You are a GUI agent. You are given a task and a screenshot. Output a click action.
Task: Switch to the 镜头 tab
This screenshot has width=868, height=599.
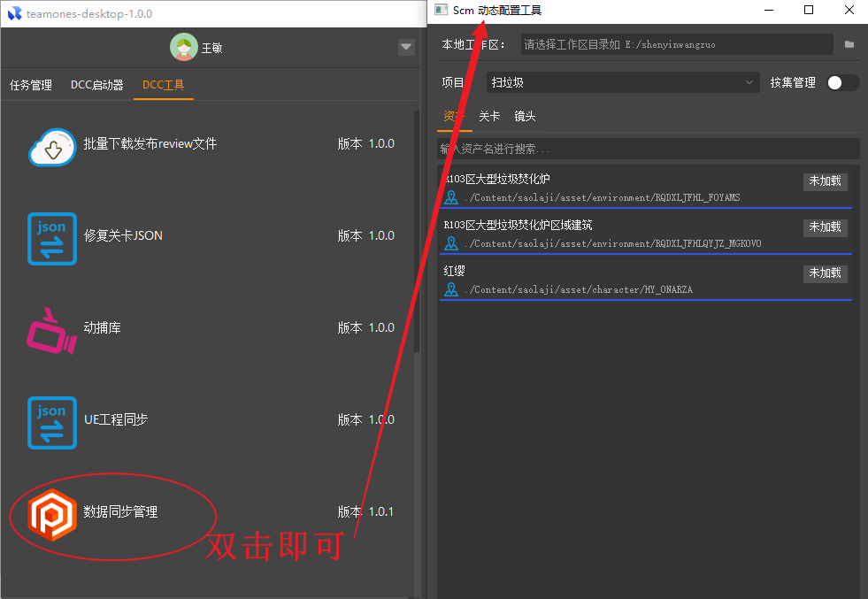coord(525,116)
